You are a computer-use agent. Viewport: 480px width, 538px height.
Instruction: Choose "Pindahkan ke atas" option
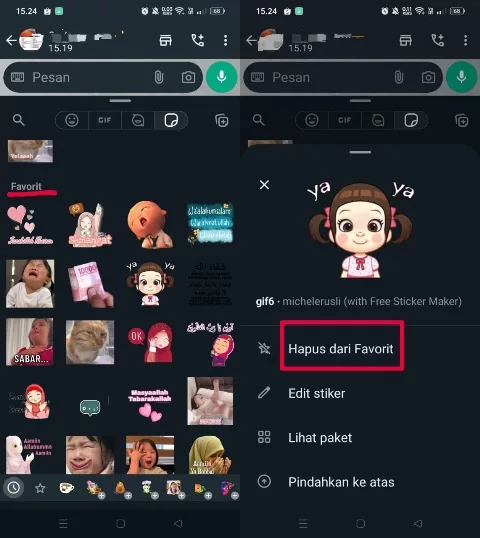pos(341,482)
